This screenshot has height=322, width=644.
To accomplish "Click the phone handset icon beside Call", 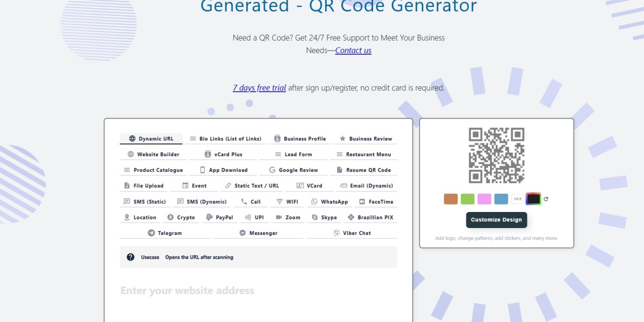I will [x=244, y=201].
